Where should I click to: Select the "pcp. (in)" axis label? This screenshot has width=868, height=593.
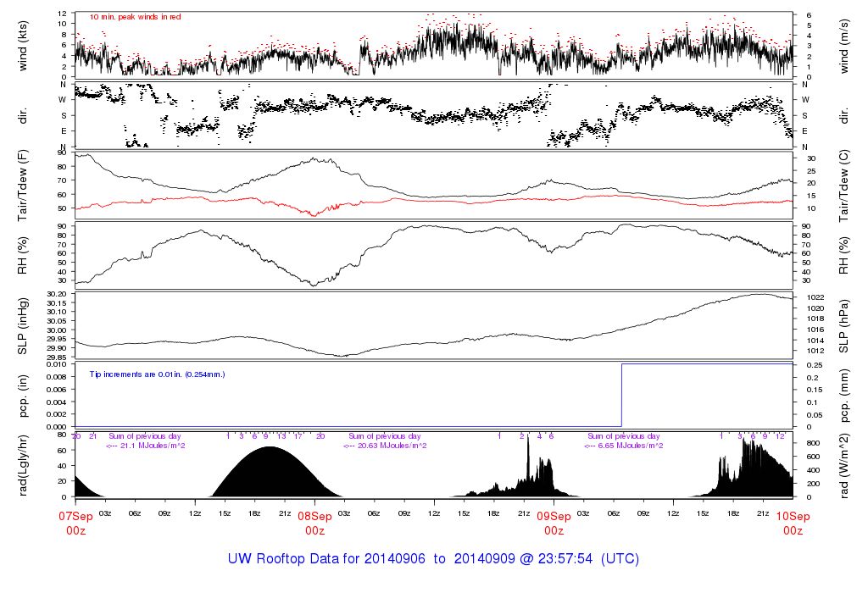point(23,396)
